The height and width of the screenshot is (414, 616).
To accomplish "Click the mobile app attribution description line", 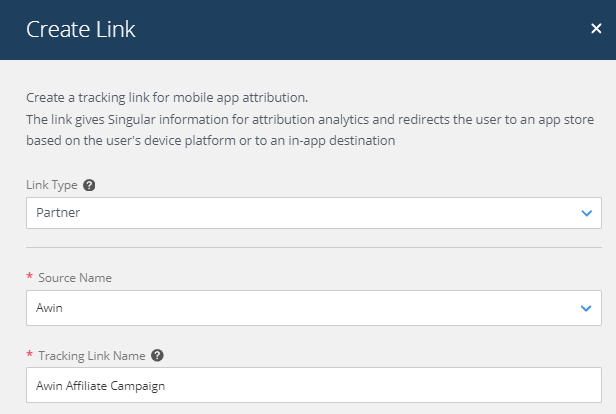I will point(167,97).
